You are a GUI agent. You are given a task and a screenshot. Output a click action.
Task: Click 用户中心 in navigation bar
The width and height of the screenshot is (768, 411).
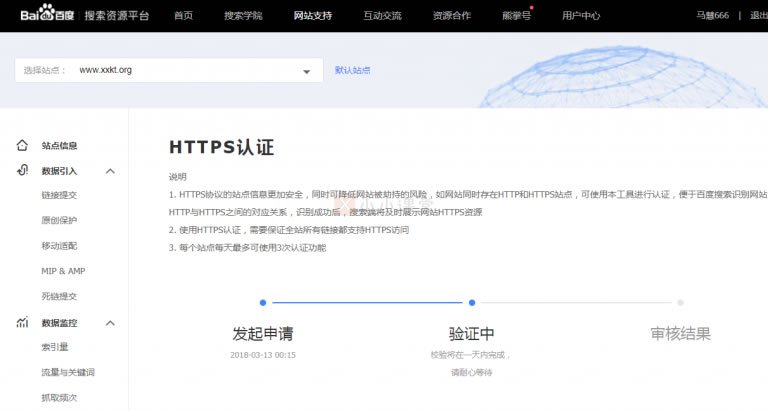coord(581,16)
